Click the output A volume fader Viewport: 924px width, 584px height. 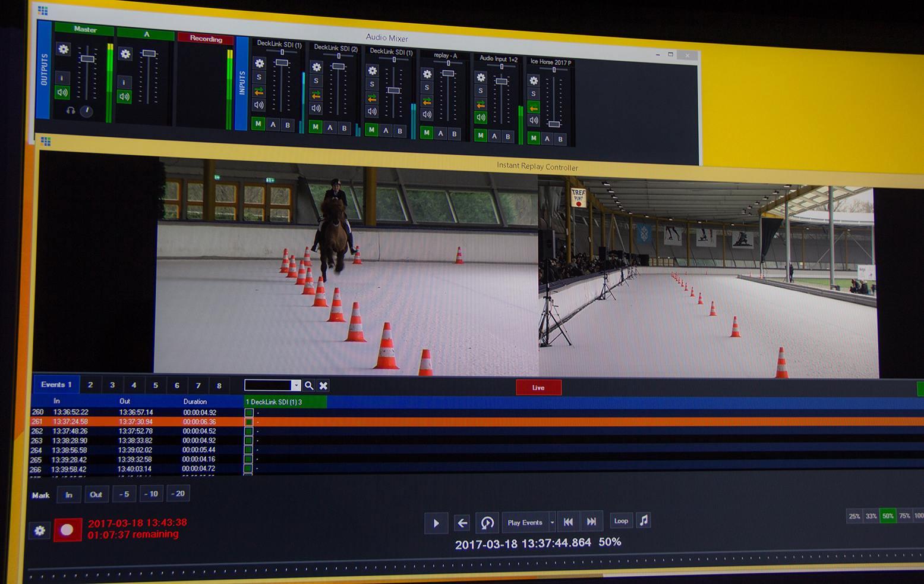[x=149, y=54]
